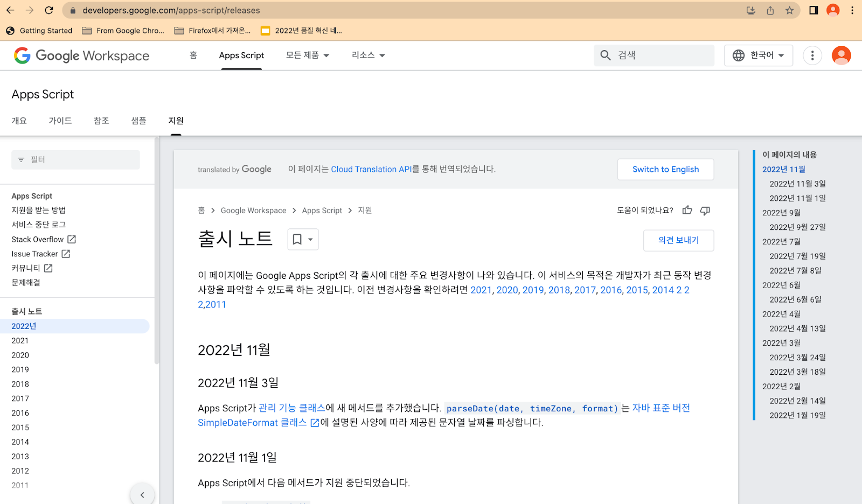This screenshot has height=504, width=862.
Task: Open the Issue Tracker external link
Action: click(x=41, y=254)
